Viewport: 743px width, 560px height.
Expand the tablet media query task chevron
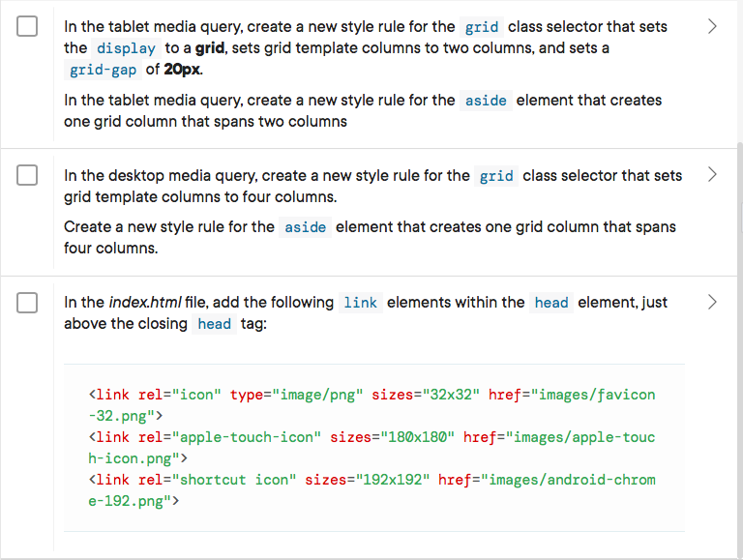[712, 26]
